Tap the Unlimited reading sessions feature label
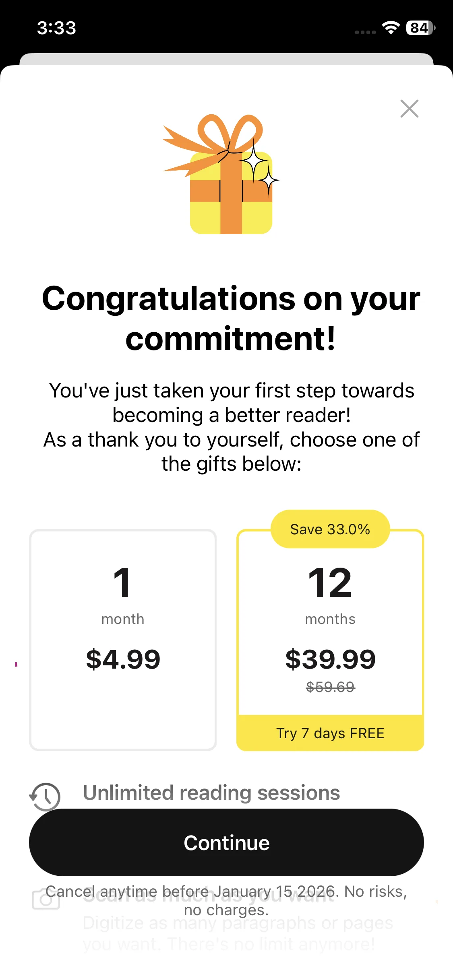The width and height of the screenshot is (453, 980). [211, 793]
